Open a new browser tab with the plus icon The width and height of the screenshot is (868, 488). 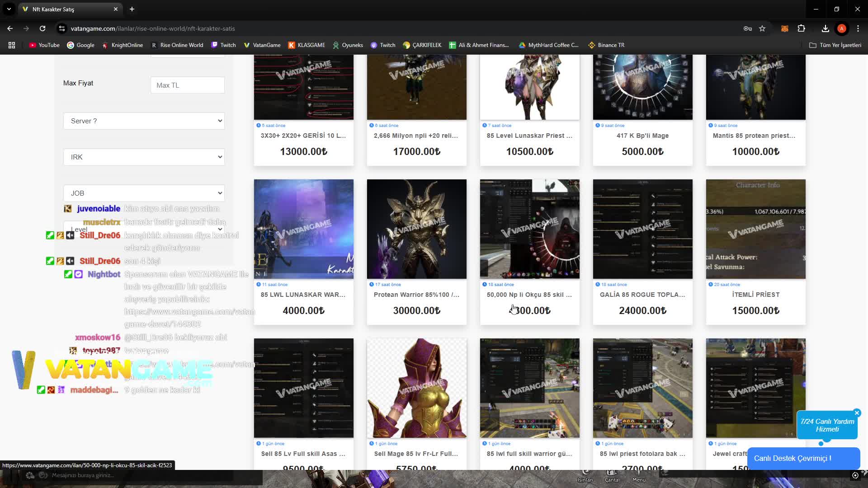(132, 9)
